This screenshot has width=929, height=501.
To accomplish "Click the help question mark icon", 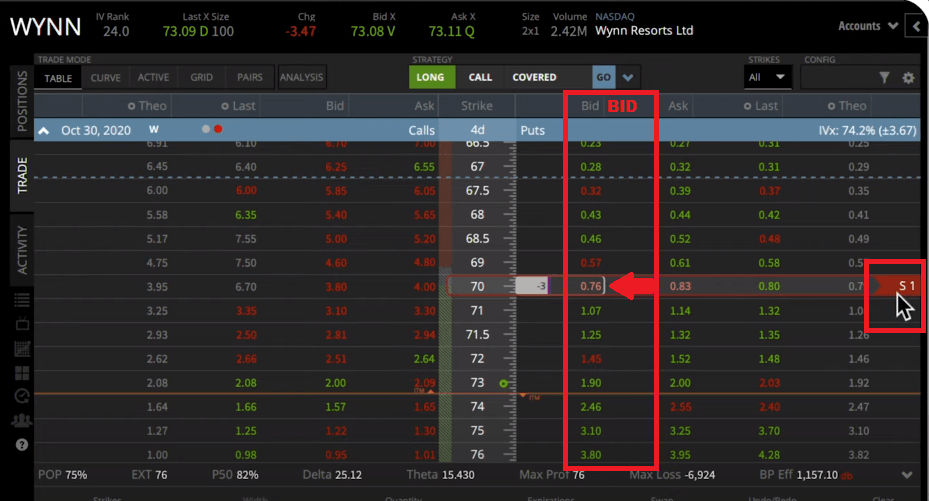I will coord(22,444).
